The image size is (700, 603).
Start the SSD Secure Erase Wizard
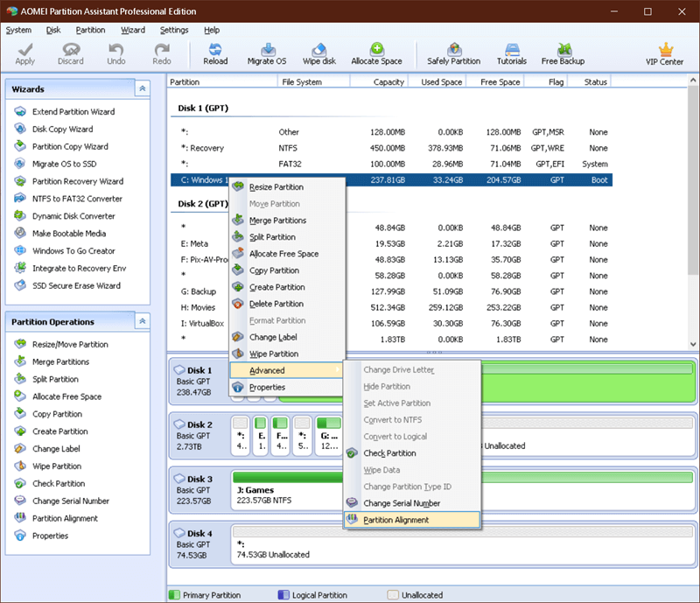click(x=76, y=286)
